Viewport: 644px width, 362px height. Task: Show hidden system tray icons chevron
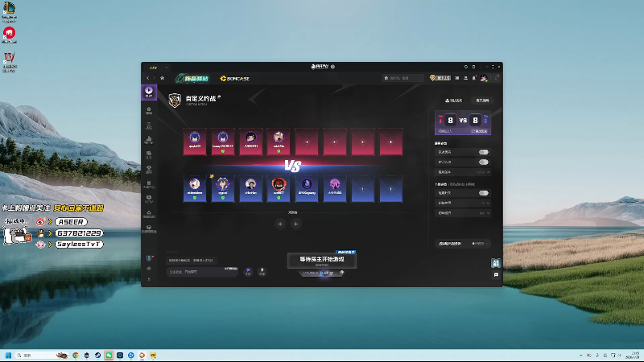pos(580,356)
